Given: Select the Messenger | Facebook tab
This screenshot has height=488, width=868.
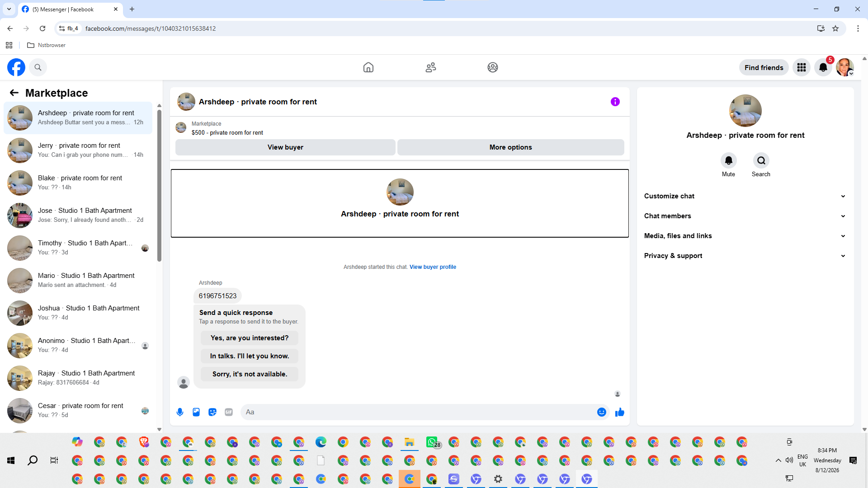Looking at the screenshot, I should 70,9.
